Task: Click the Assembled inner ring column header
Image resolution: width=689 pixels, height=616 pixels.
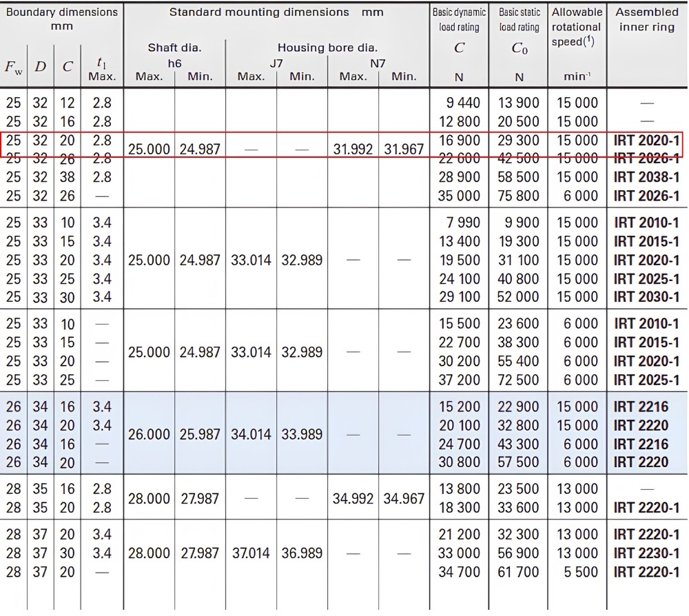Action: 647,20
